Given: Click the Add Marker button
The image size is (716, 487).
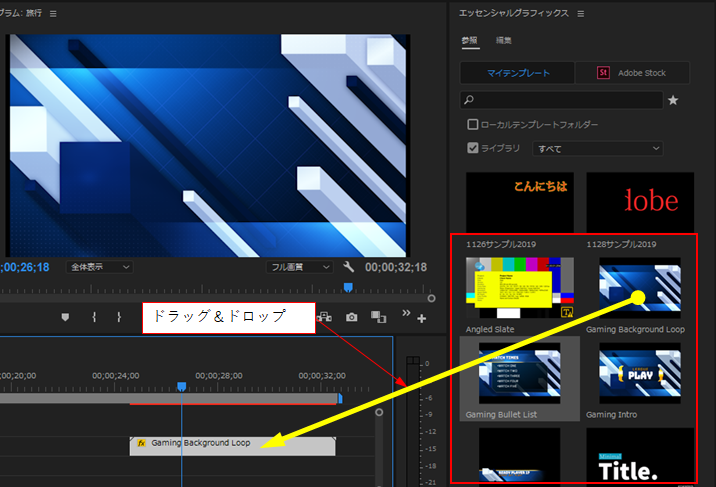Looking at the screenshot, I should pyautogui.click(x=65, y=317).
